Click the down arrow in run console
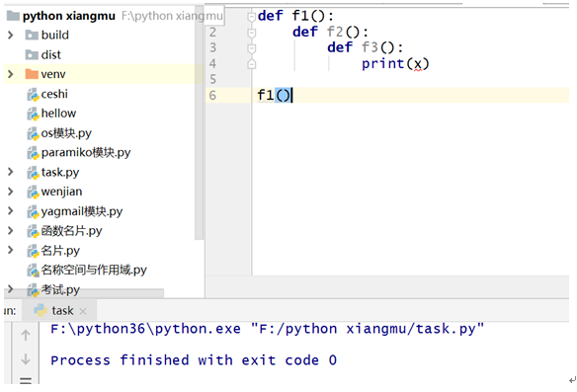577x392 pixels. click(26, 358)
